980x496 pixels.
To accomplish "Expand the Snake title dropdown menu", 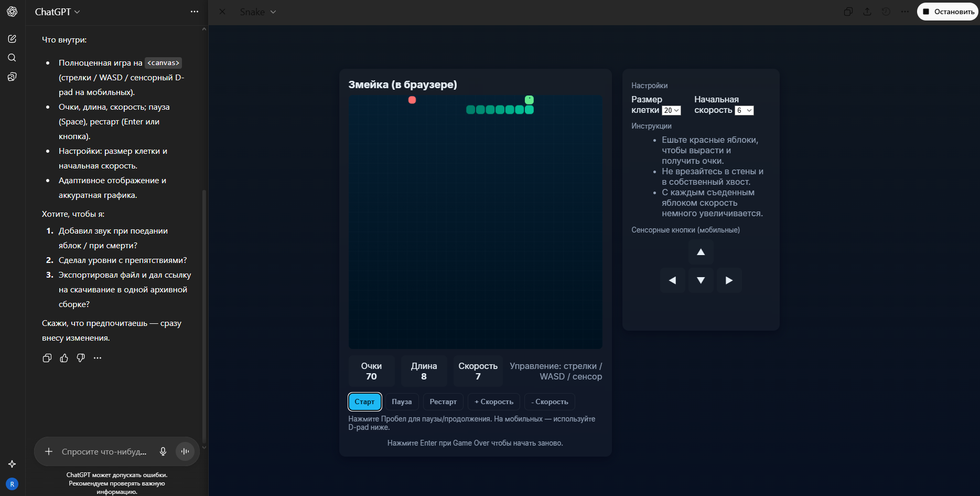I will (x=258, y=12).
